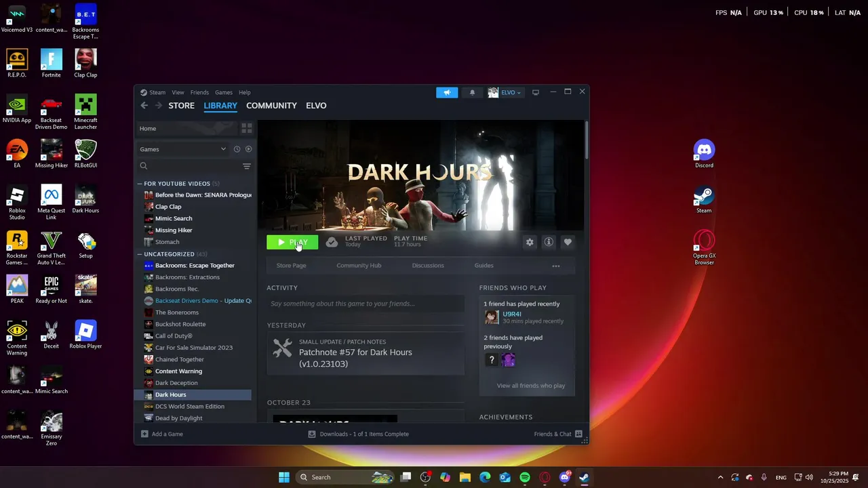Open Spotify from the taskbar

point(525,477)
